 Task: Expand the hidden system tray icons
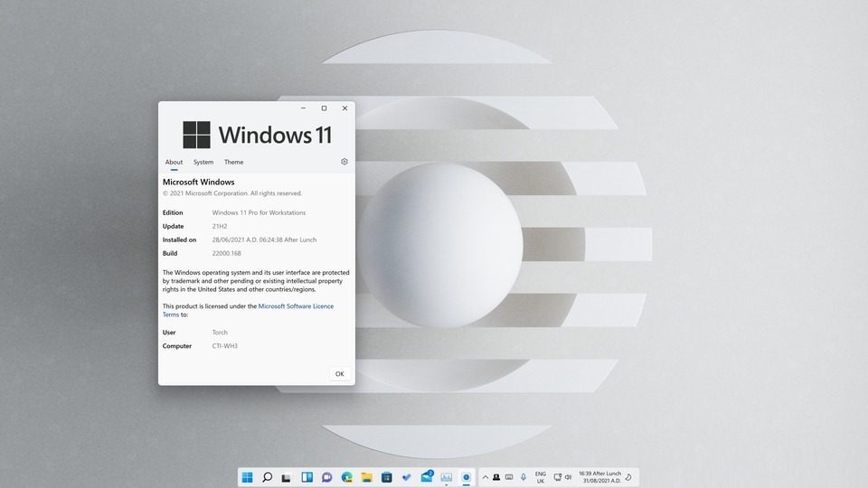(x=486, y=477)
